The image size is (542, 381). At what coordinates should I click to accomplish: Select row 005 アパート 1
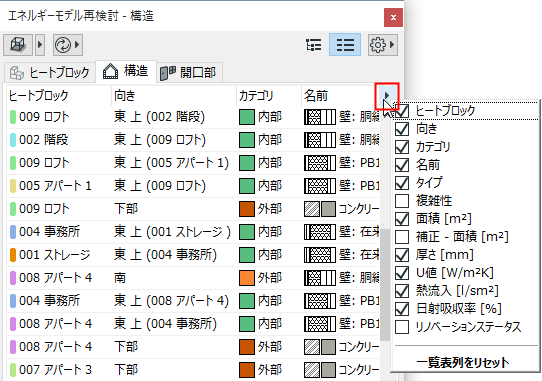193,186
